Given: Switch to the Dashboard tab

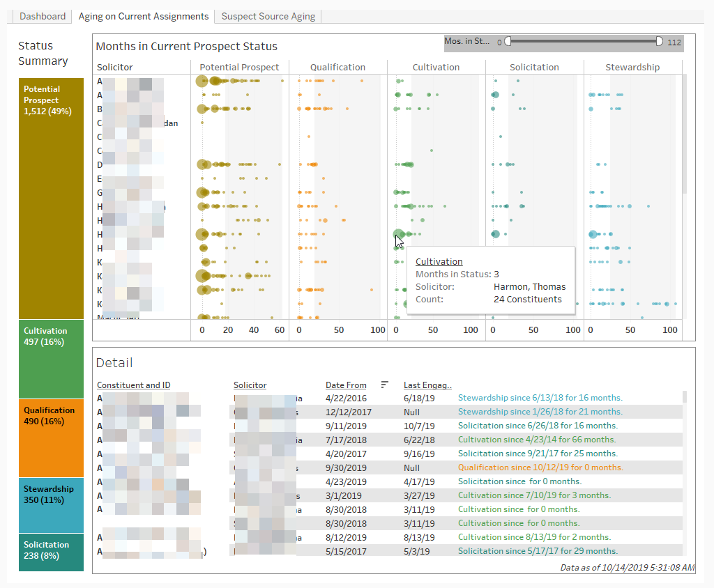Looking at the screenshot, I should click(x=43, y=16).
